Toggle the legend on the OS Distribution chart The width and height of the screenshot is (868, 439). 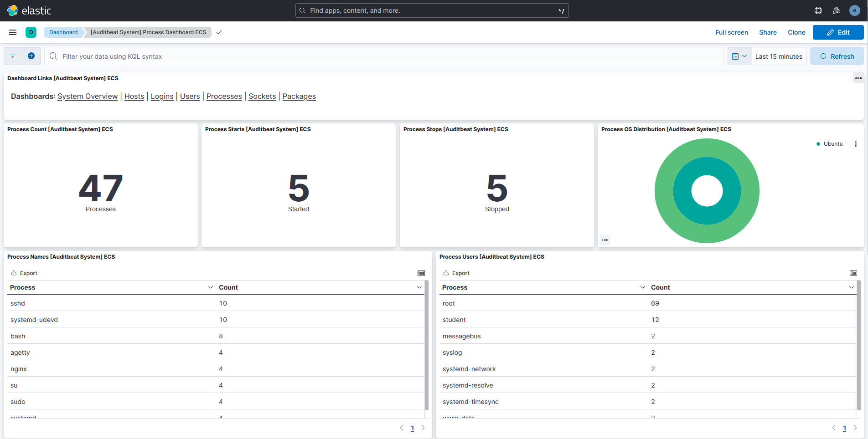click(x=605, y=240)
